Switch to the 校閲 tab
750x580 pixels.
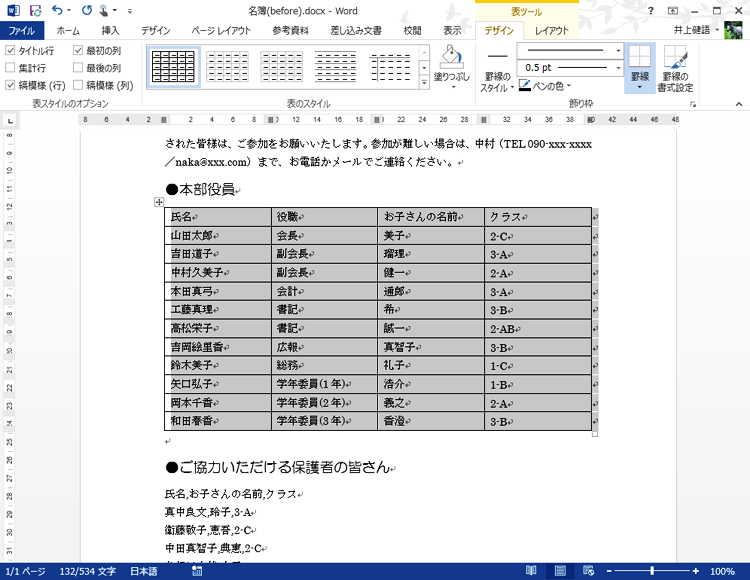[x=412, y=31]
